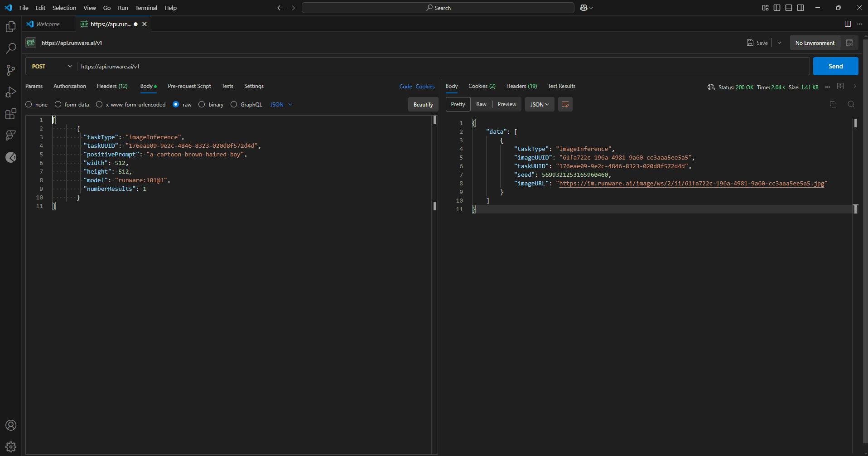Open the Terminal menu
868x456 pixels.
pos(146,8)
